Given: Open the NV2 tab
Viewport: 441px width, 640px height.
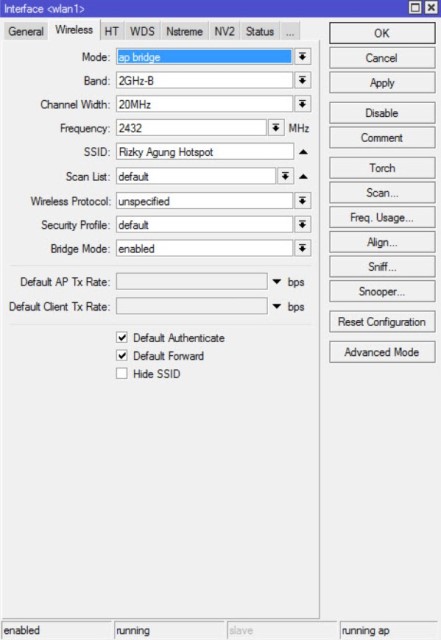Looking at the screenshot, I should tap(224, 31).
